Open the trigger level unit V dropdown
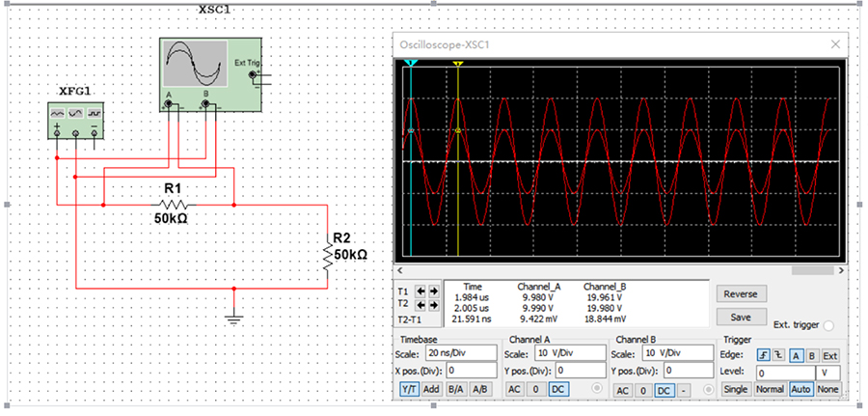Viewport: 868px width, 416px height. [828, 374]
